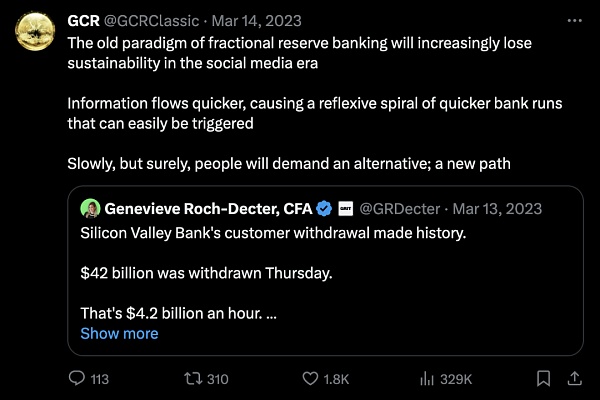Bookmark this tweet
Image resolution: width=600 pixels, height=400 pixels.
(x=543, y=379)
